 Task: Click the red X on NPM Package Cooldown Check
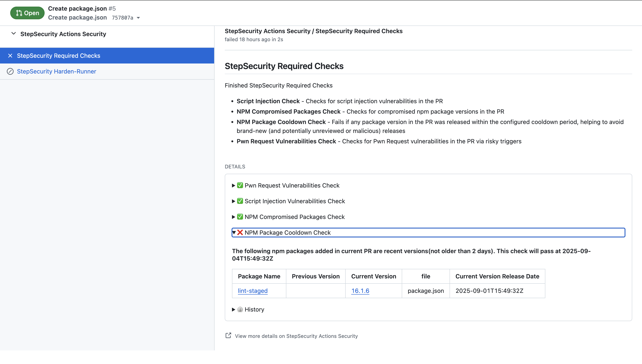(240, 233)
